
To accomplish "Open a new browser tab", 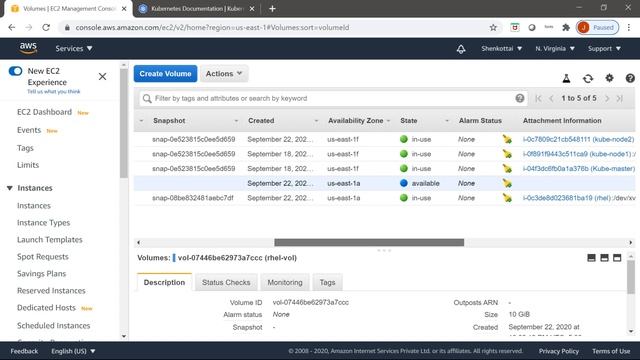I will pos(272,9).
